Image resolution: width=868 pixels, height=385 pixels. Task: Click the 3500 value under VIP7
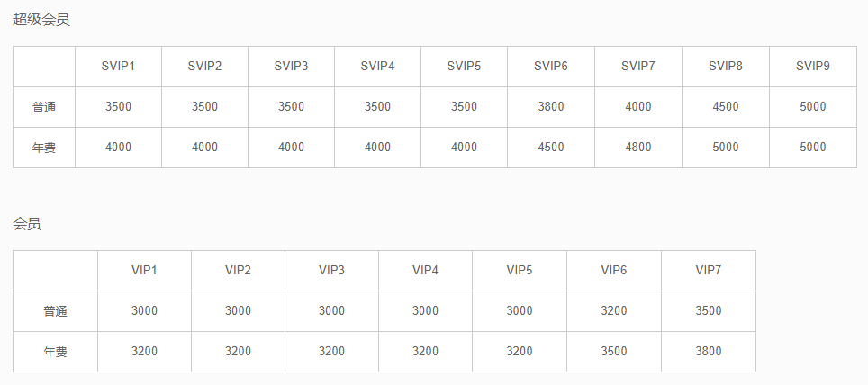click(709, 311)
